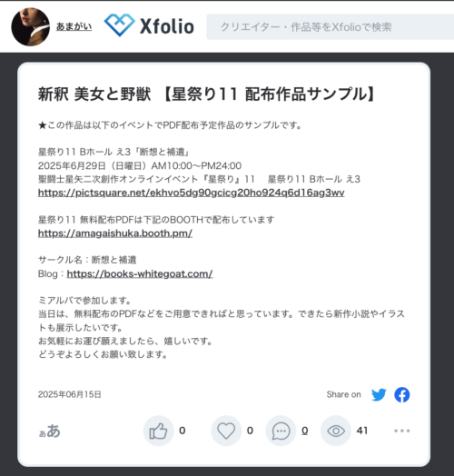This screenshot has height=476, width=454.
Task: Click the post title 新釈 美女と野獣
Action: click(94, 94)
